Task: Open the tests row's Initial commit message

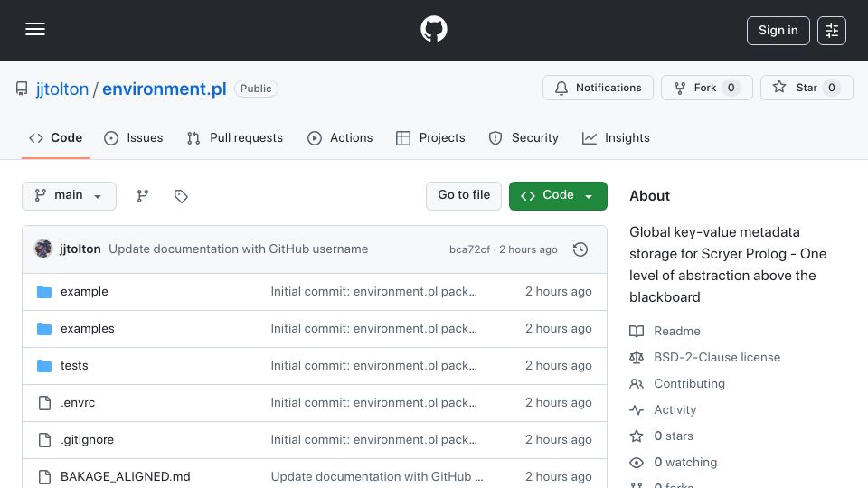Action: pos(373,366)
